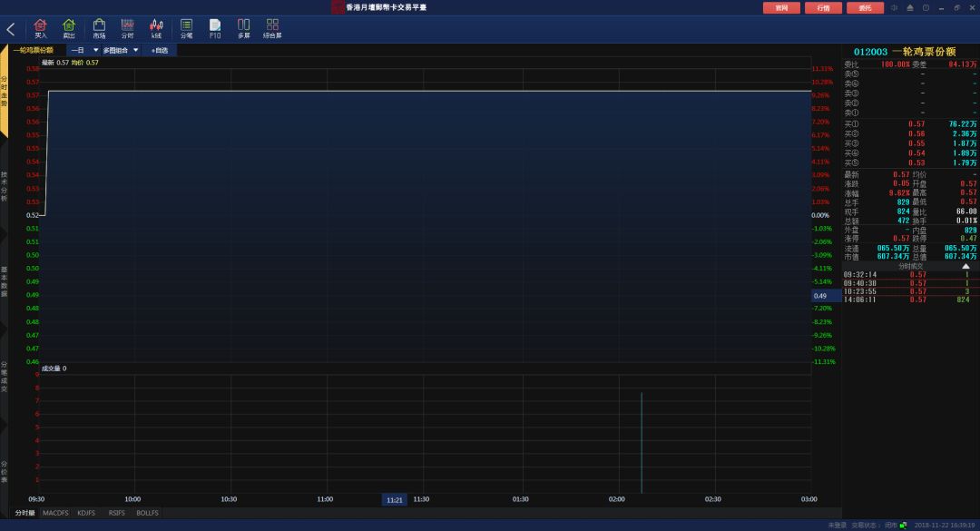The image size is (980, 531).
Task: Click 买④ bid price 0.54 row
Action: pyautogui.click(x=910, y=153)
